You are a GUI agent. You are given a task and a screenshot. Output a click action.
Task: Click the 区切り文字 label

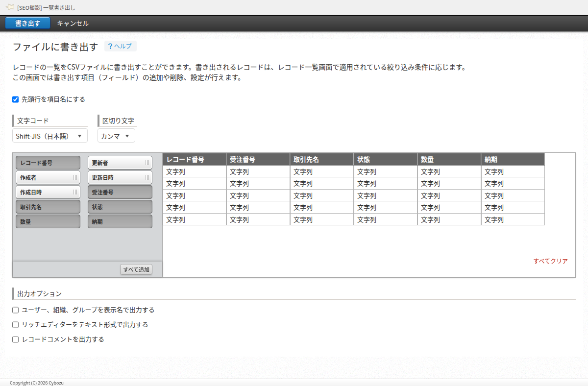point(118,121)
